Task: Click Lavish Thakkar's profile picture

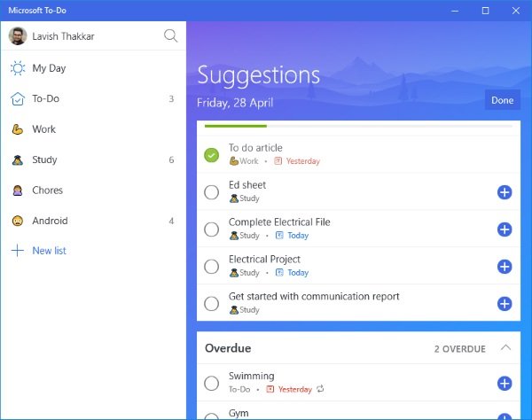Action: pyautogui.click(x=18, y=36)
